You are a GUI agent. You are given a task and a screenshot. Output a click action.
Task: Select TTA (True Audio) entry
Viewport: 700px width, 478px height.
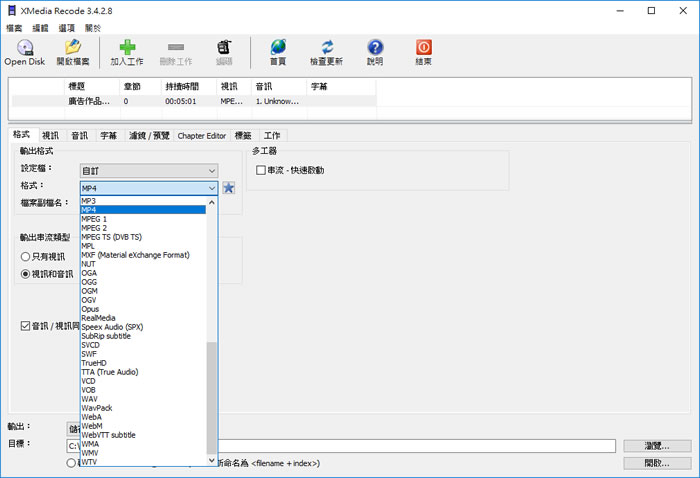tap(143, 372)
